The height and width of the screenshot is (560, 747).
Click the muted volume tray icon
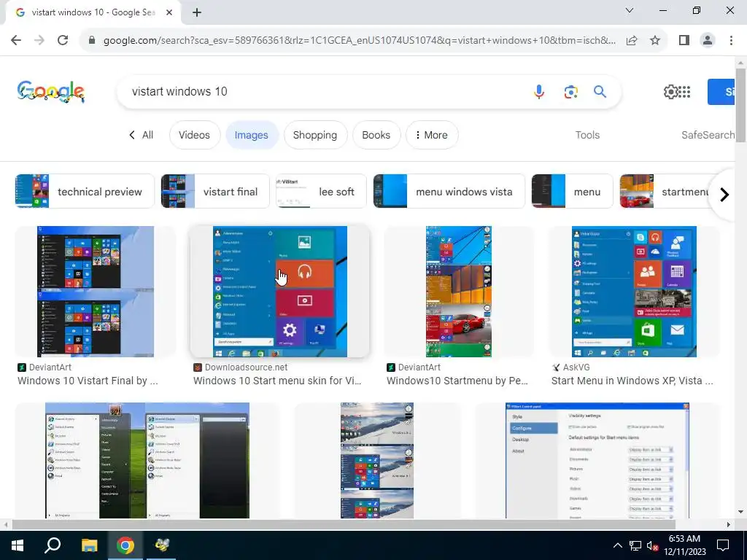point(652,545)
